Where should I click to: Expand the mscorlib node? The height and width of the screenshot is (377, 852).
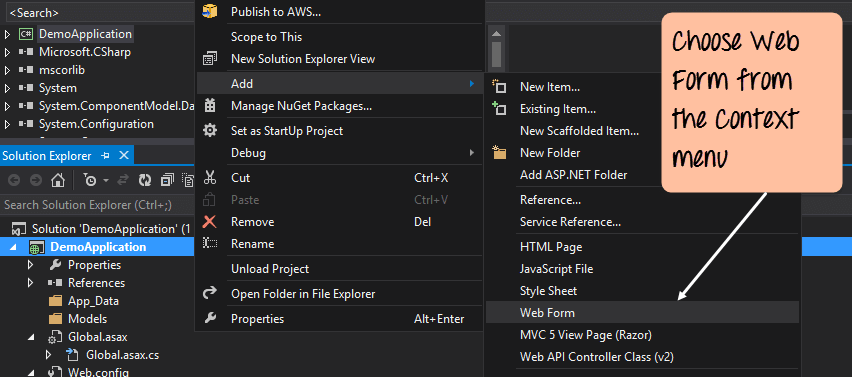pyautogui.click(x=7, y=70)
